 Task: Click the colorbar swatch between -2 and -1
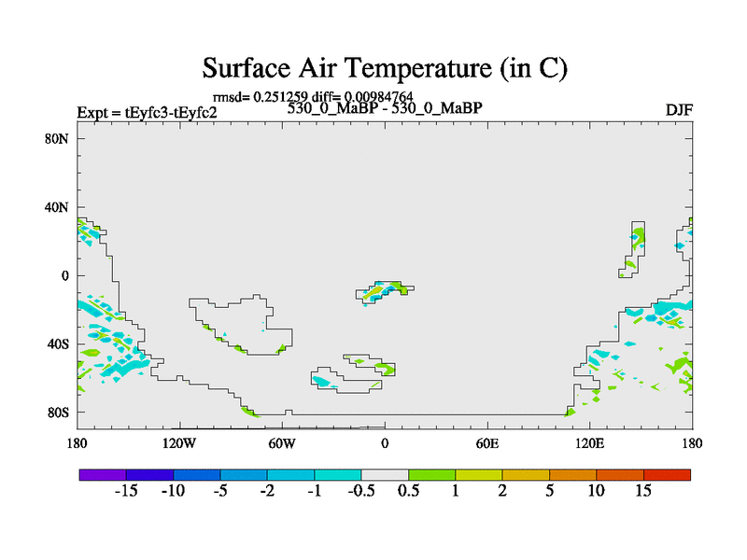(290, 474)
